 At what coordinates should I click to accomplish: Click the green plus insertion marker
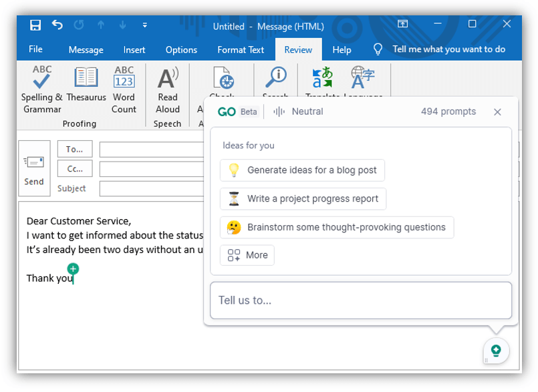coord(73,269)
